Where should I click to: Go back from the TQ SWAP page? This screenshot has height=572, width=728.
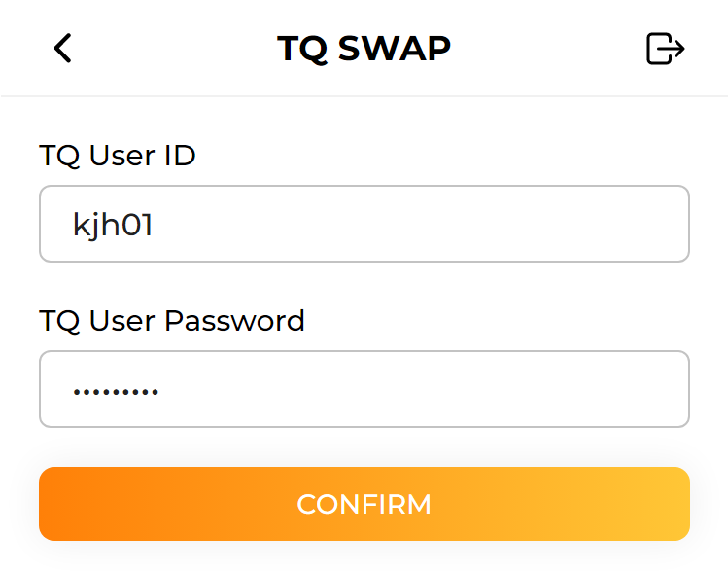coord(63,48)
